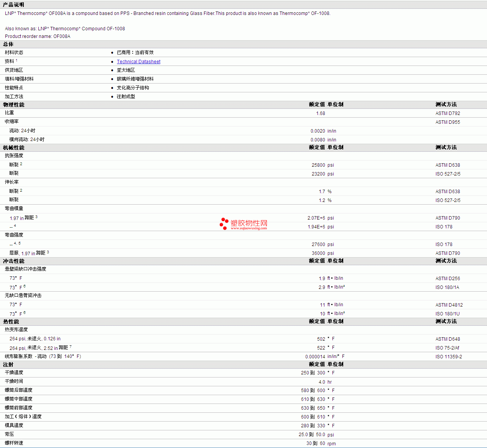Select the 产品说明 section heading

[13, 5]
